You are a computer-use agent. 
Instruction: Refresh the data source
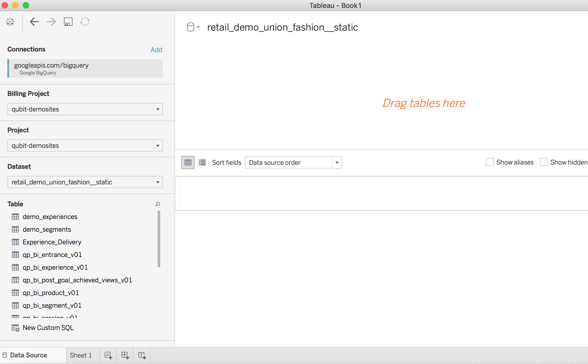click(85, 22)
